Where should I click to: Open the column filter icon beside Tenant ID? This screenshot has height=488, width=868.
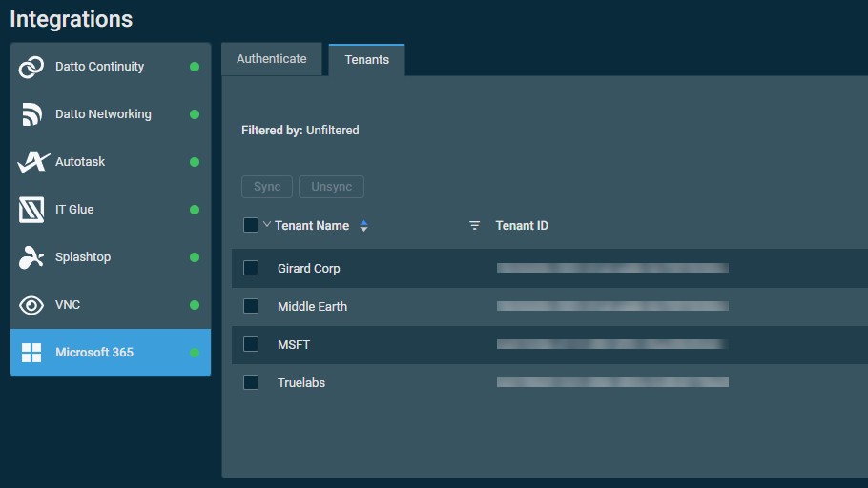click(x=474, y=225)
